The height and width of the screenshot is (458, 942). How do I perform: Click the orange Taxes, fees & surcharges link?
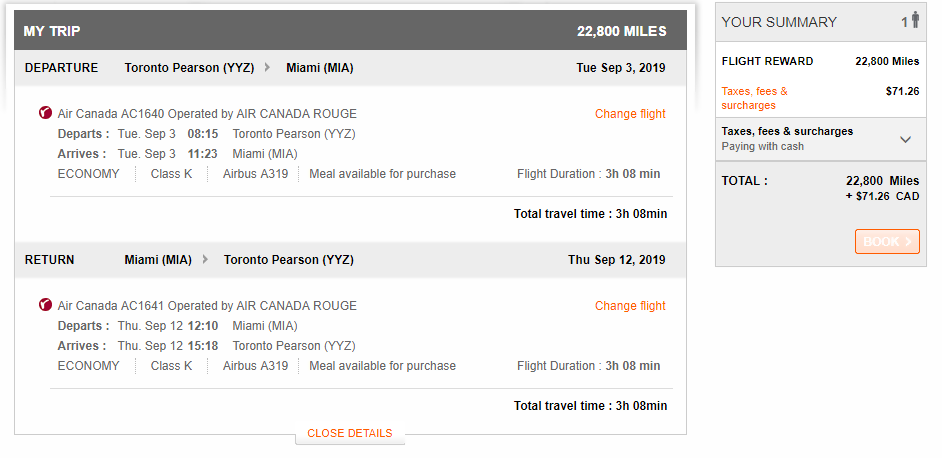point(755,98)
